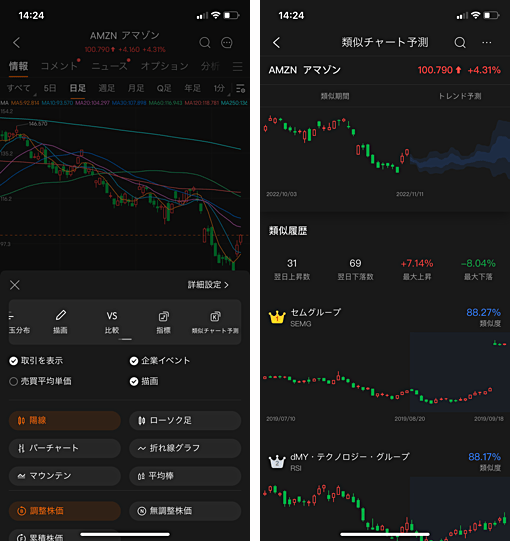
Task: Select the 週足 chart period
Action: click(107, 88)
